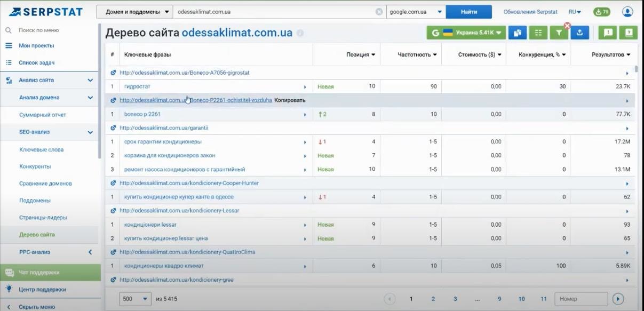Open the filter funnel button
Viewport: 644px width, 311px height.
(559, 33)
